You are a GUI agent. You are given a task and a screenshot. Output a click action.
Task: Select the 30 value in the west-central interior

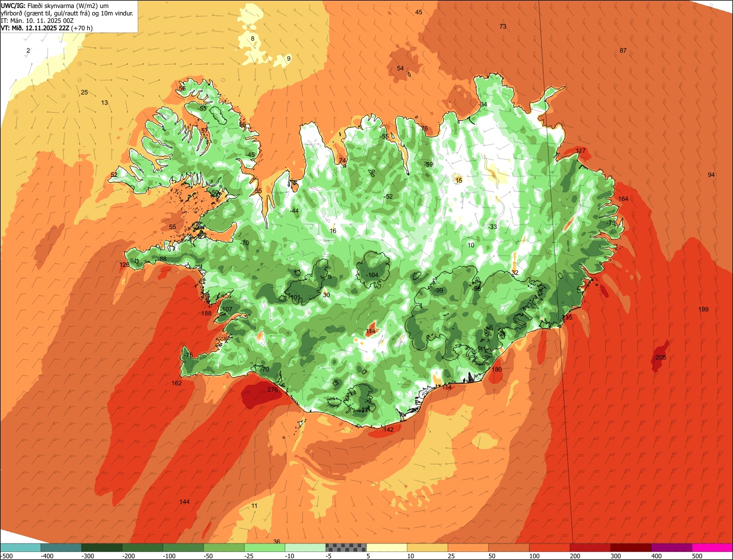(326, 295)
